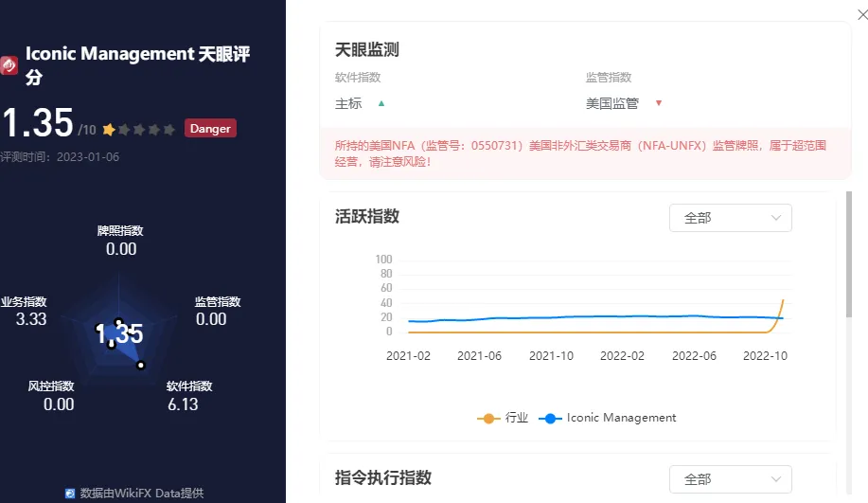Click the bottom-right data point on the radar chart
The image size is (868, 503).
coord(141,365)
